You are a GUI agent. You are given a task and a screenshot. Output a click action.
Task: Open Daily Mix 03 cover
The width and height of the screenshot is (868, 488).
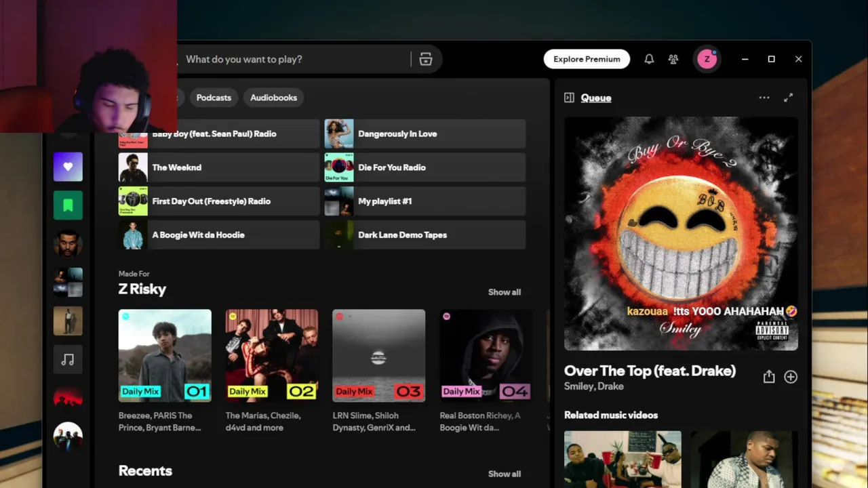point(379,356)
